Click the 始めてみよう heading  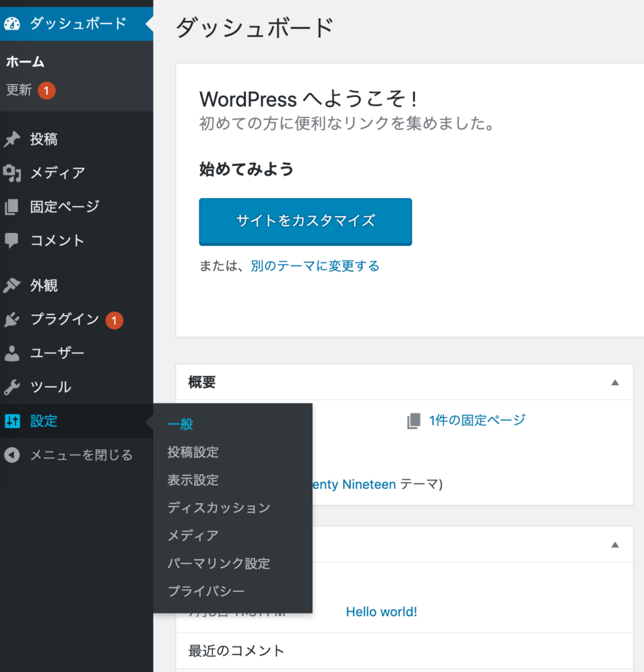click(247, 169)
